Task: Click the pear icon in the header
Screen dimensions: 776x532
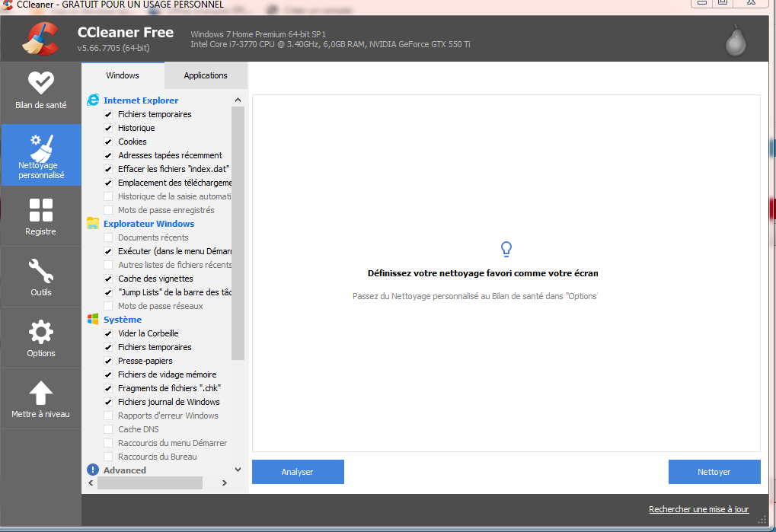Action: (736, 40)
